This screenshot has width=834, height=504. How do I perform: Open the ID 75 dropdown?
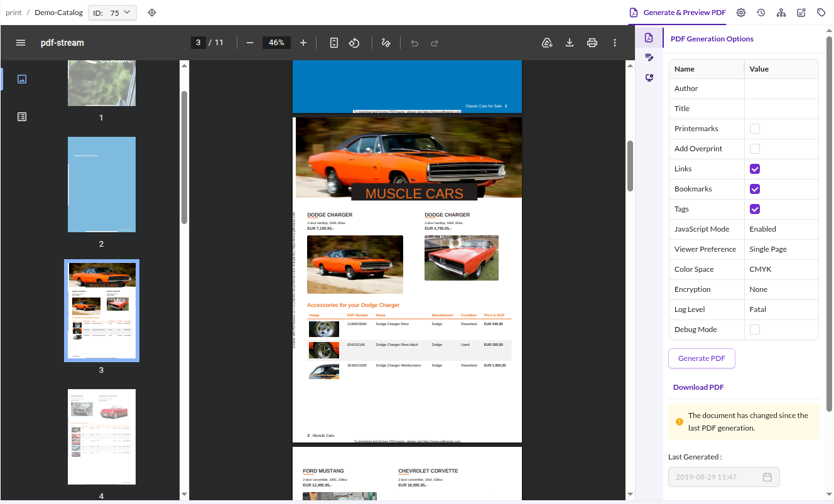(112, 13)
